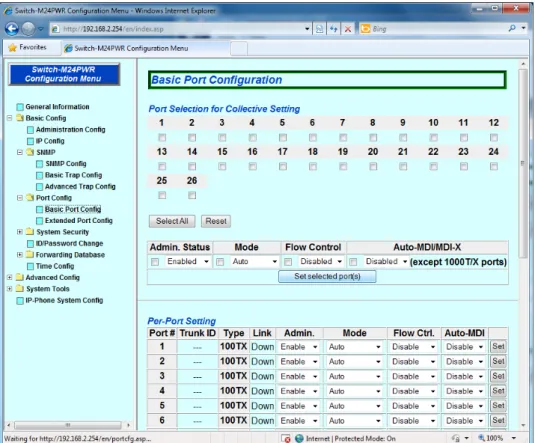This screenshot has height=443, width=535.
Task: Click the IP-Phone System Config page icon
Action: point(20,300)
